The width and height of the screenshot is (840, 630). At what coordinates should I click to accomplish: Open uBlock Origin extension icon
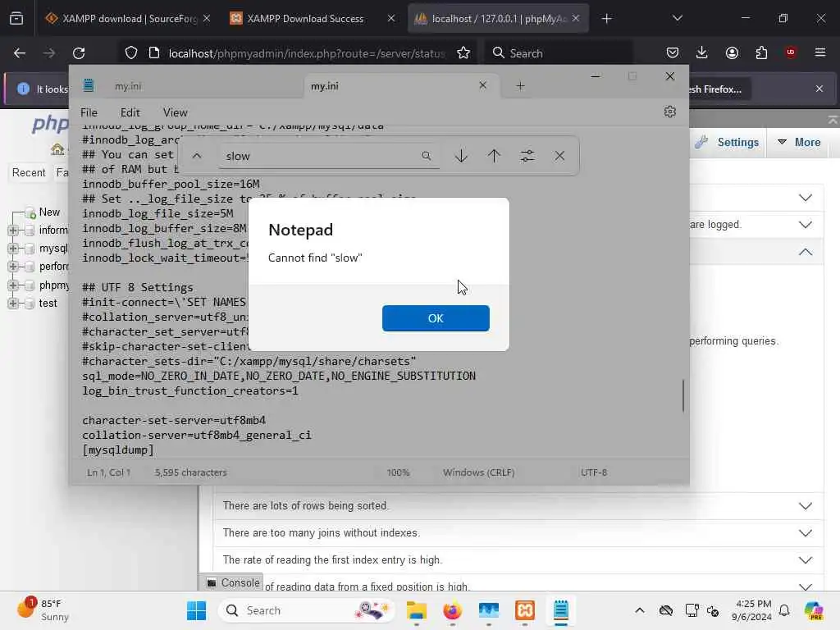point(791,52)
